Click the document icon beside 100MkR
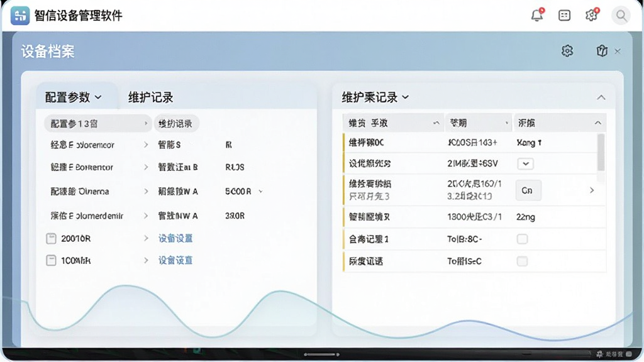Viewport: 644px width, 362px height. point(51,260)
